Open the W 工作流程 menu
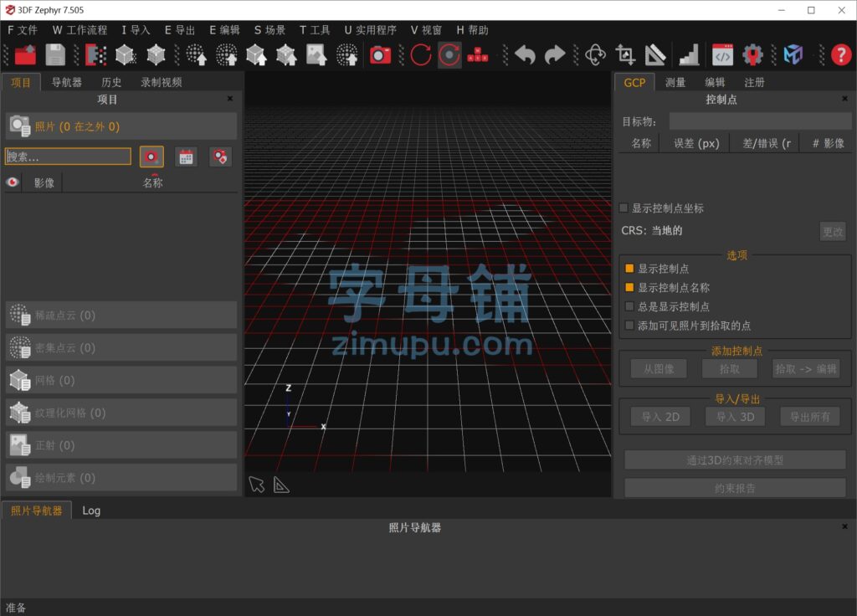This screenshot has height=616, width=857. [80, 30]
